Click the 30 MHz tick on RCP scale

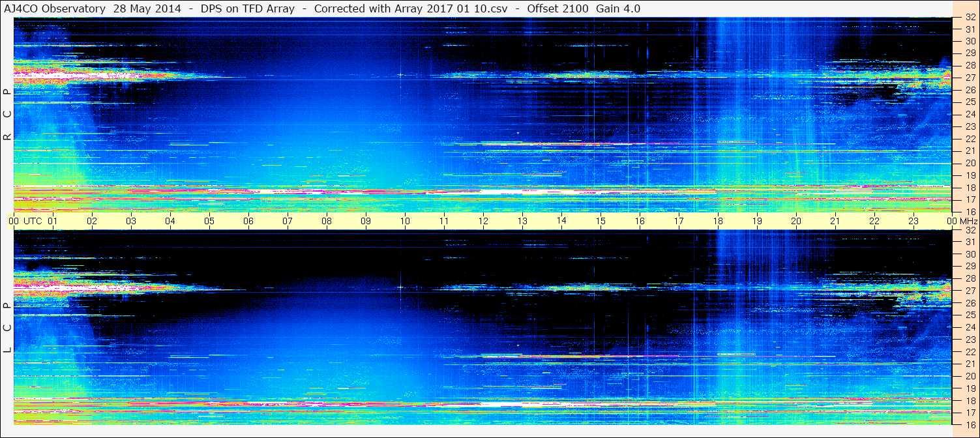coord(970,41)
